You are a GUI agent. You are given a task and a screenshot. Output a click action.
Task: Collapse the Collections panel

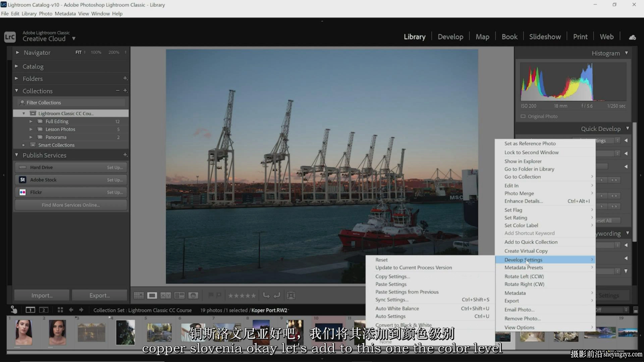point(16,90)
